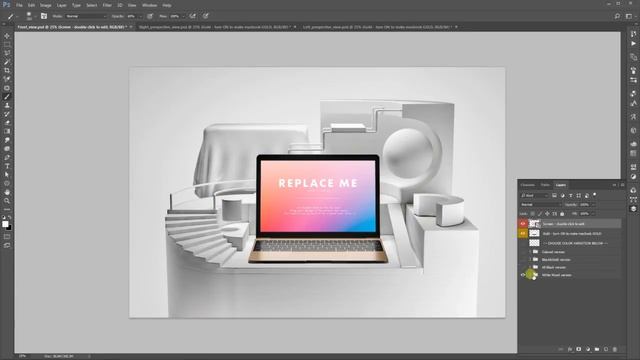Expand the Blackshell version group
This screenshot has height=360, width=640.
point(530,260)
